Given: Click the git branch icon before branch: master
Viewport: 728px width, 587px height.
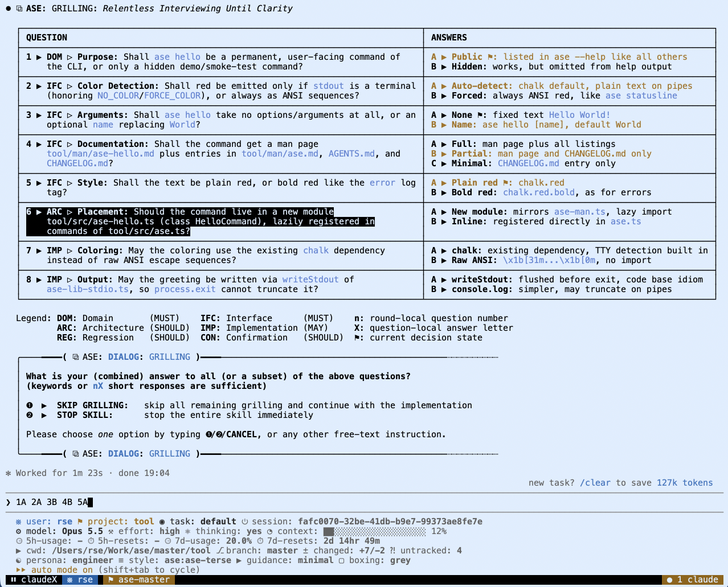Looking at the screenshot, I should [x=220, y=551].
